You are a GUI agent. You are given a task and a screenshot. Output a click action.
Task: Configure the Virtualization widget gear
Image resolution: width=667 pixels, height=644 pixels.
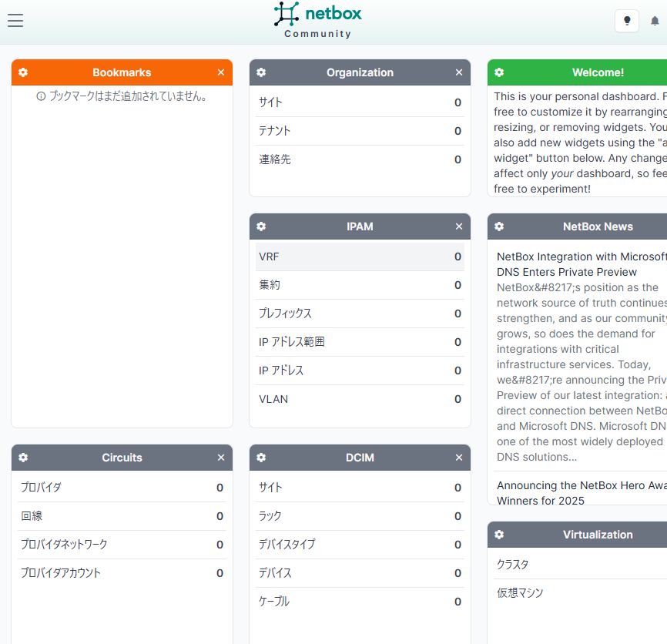pos(499,535)
